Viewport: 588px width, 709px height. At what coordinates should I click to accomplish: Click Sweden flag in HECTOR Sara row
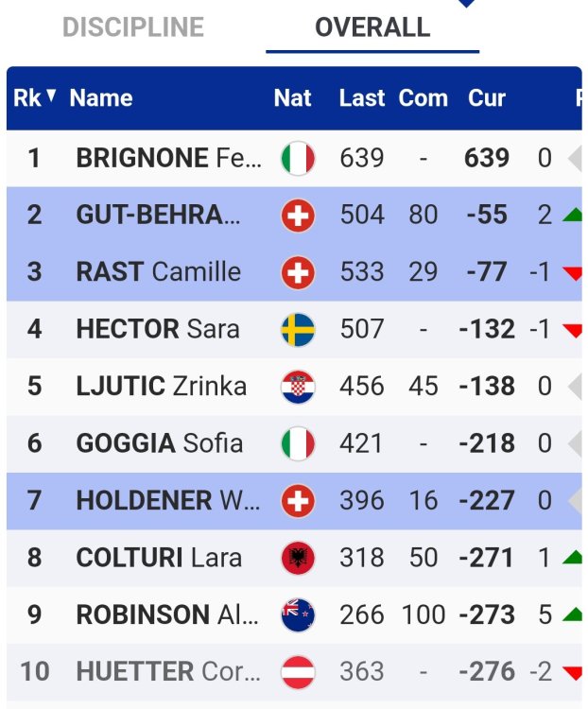pos(298,330)
